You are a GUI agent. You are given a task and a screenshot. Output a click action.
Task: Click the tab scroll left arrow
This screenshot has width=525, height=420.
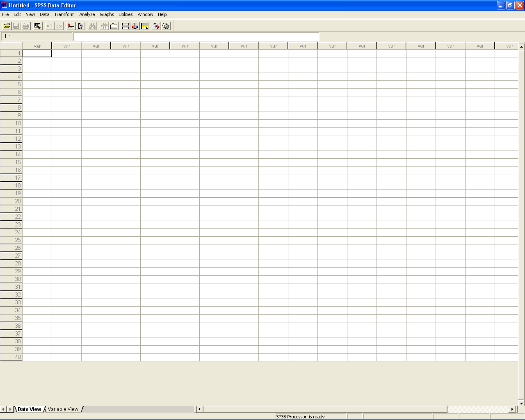click(3, 409)
